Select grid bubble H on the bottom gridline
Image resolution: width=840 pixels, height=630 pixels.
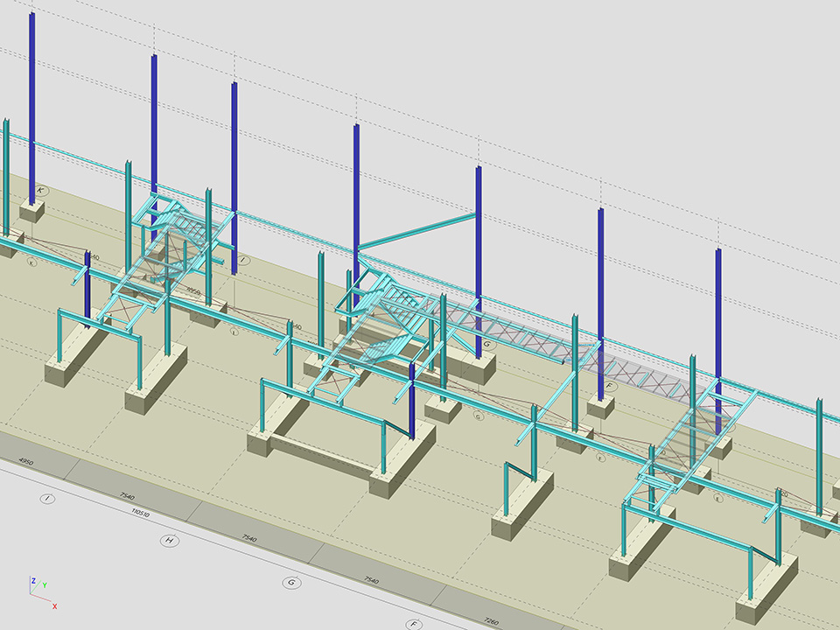coord(170,541)
